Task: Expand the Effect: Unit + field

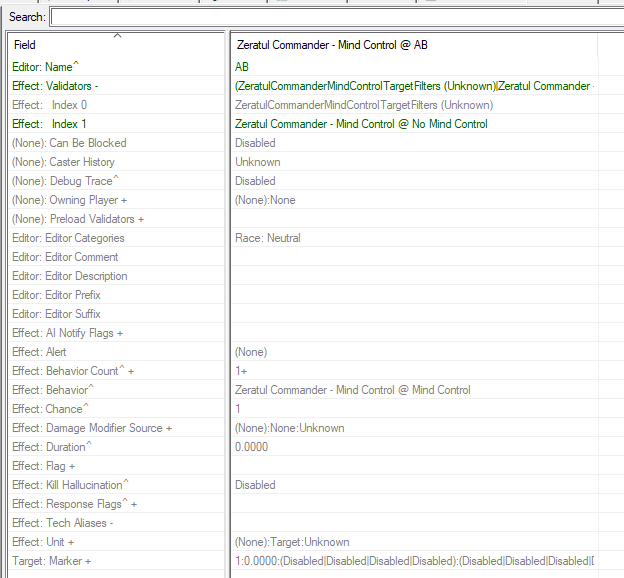Action: point(116,542)
